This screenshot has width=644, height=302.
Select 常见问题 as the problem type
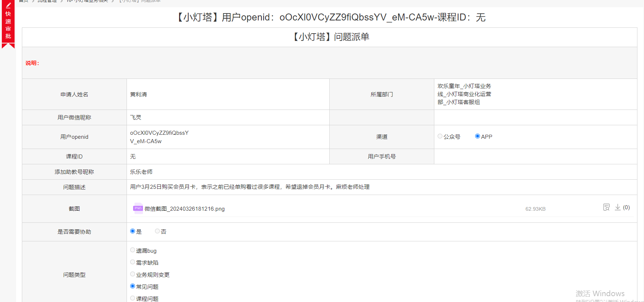click(x=133, y=286)
